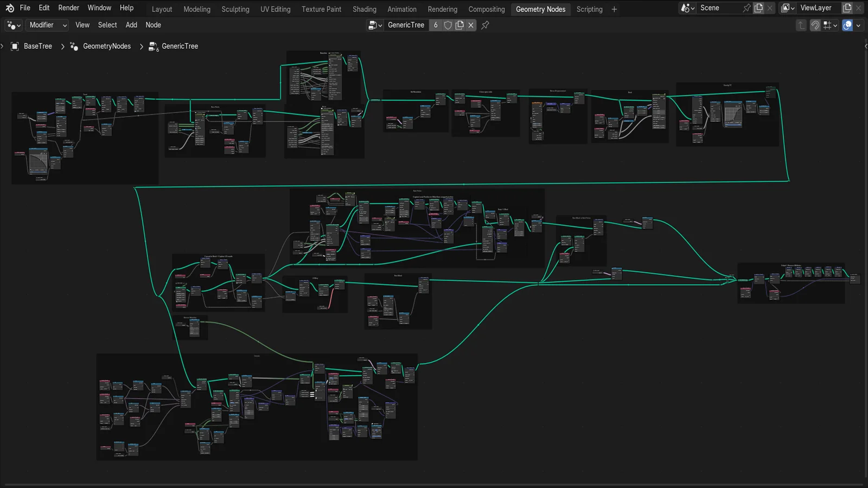This screenshot has width=868, height=488.
Task: Click the duplicate icon next to GenericTree
Action: click(459, 25)
